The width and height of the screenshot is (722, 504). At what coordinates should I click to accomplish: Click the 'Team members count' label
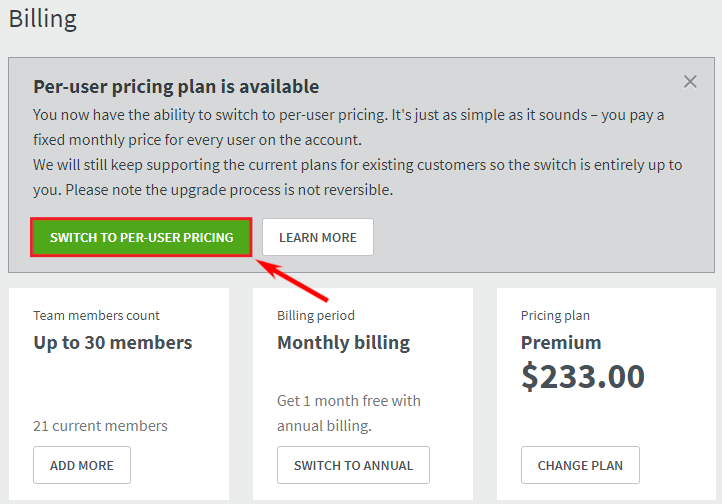pos(96,315)
